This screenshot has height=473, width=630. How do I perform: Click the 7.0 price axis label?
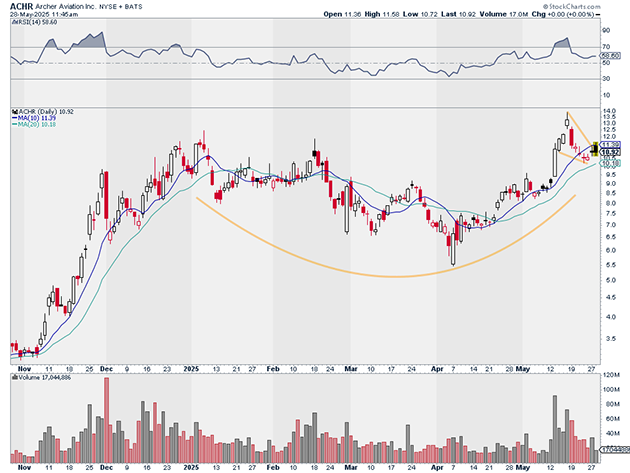tap(610, 225)
